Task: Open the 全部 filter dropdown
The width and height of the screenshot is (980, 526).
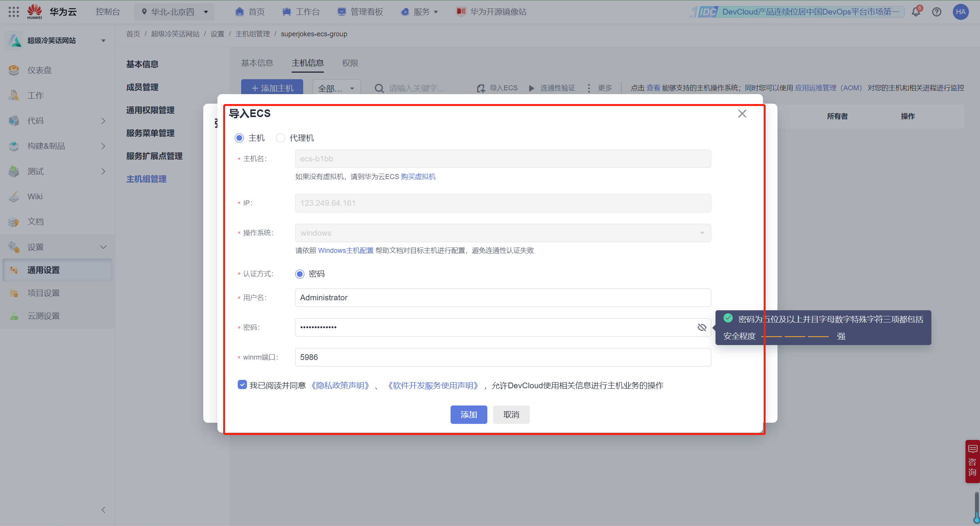Action: pos(336,88)
